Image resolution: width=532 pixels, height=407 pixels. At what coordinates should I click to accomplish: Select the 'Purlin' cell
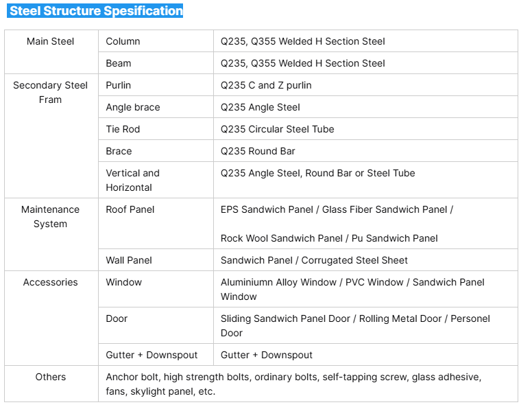pyautogui.click(x=119, y=85)
